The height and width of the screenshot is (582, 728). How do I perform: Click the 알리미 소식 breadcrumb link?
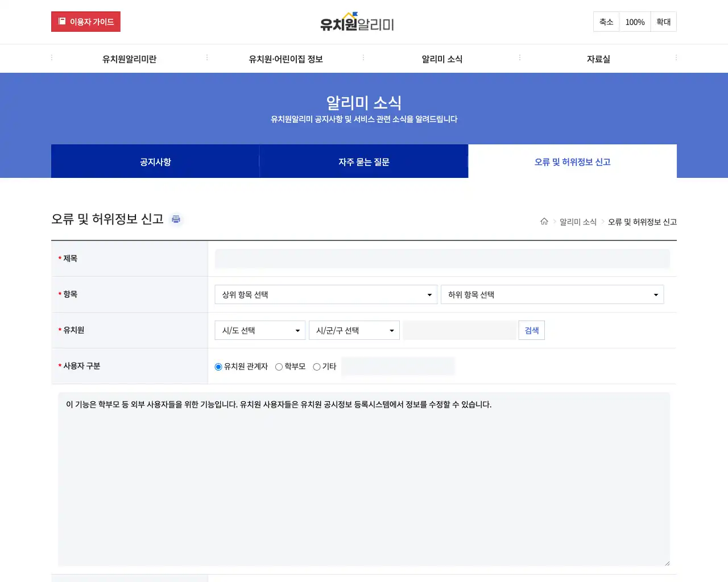tap(578, 222)
